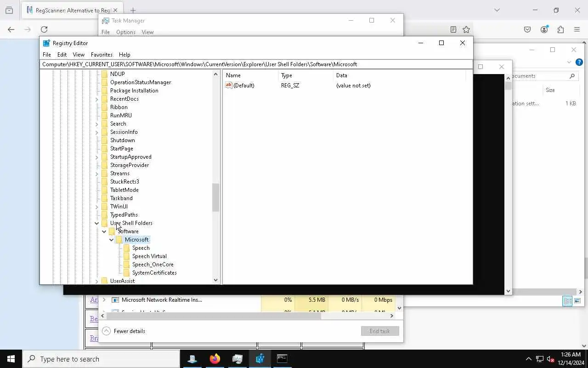The width and height of the screenshot is (588, 368).
Task: Open the Favorites menu in Registry Editor
Action: click(x=102, y=54)
